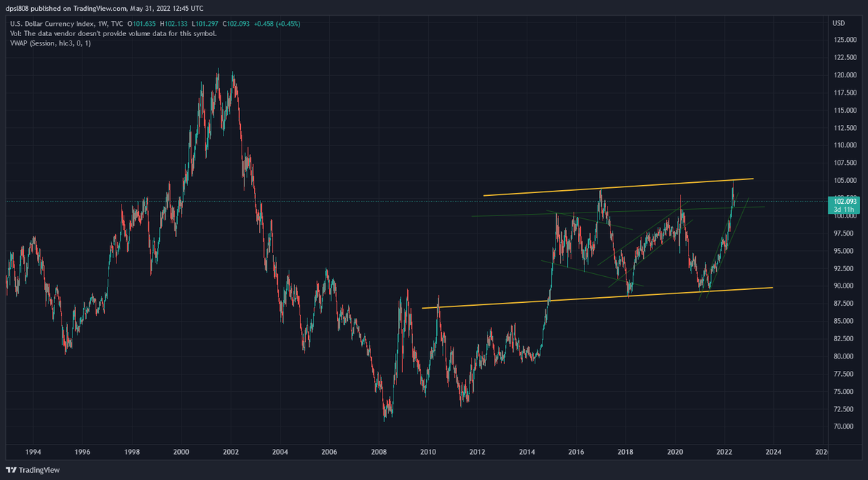Click the 125.000 price axis label
Image resolution: width=868 pixels, height=480 pixels.
pos(846,40)
